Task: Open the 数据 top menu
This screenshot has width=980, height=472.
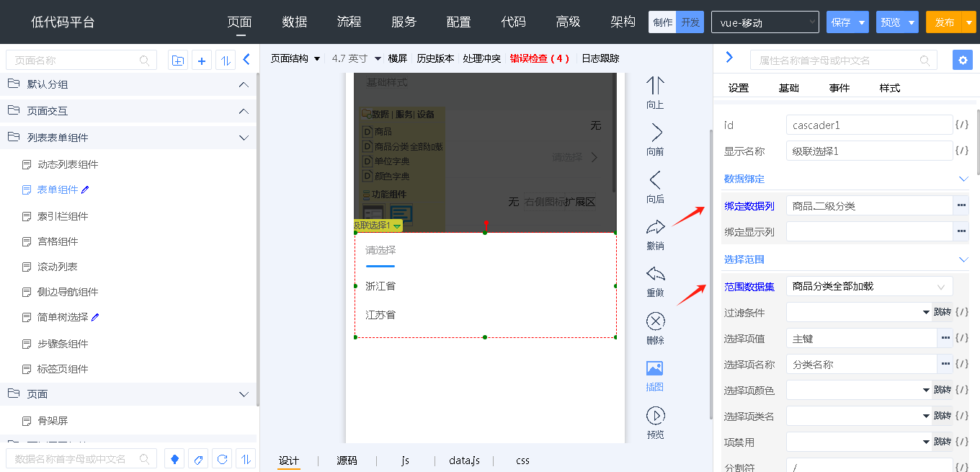Action: [x=295, y=22]
